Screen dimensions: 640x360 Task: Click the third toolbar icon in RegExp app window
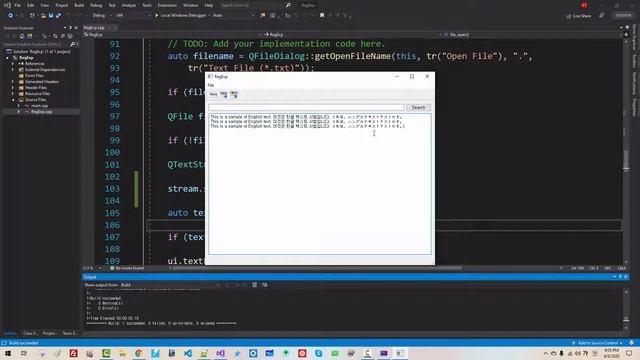coord(234,94)
